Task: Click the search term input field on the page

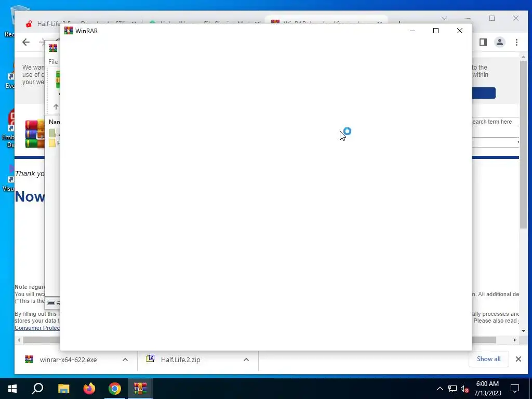Action: click(x=495, y=122)
